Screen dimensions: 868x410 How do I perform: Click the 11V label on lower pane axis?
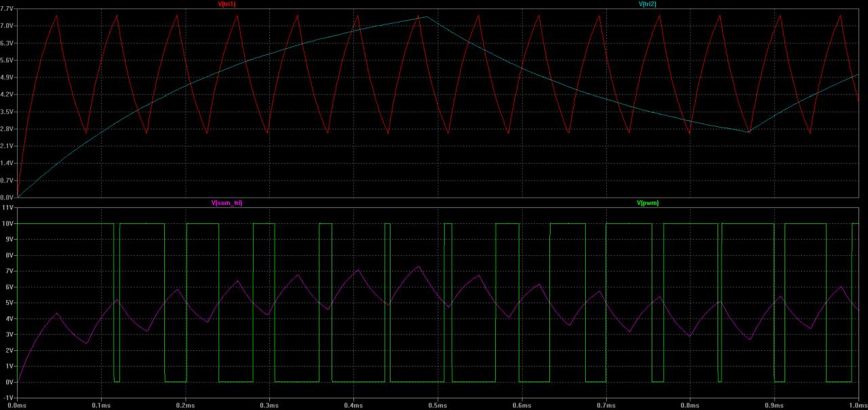coord(8,207)
